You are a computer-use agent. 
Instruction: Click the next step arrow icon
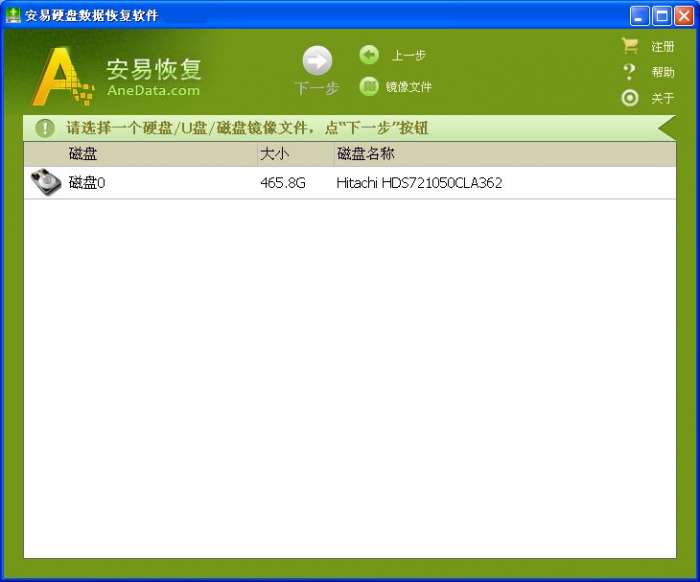pos(317,60)
